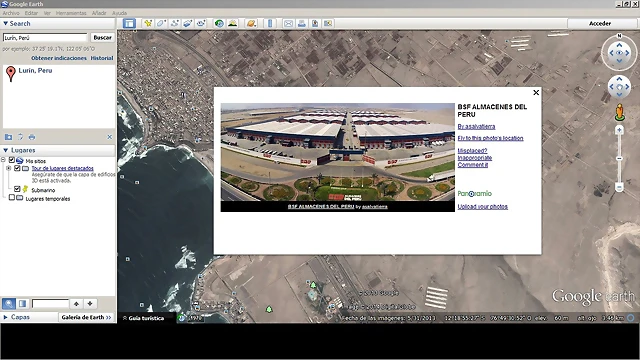Open the historical imagery clock icon

pos(219,24)
